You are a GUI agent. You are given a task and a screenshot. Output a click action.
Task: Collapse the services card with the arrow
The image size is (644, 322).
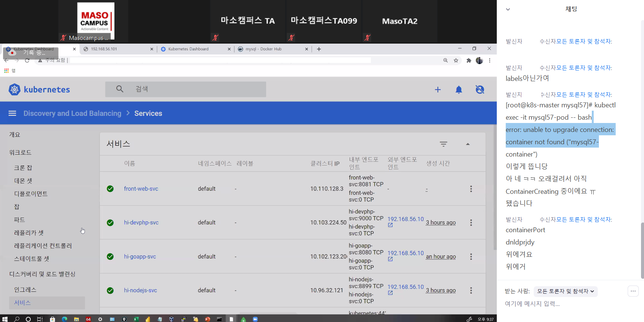click(x=468, y=144)
